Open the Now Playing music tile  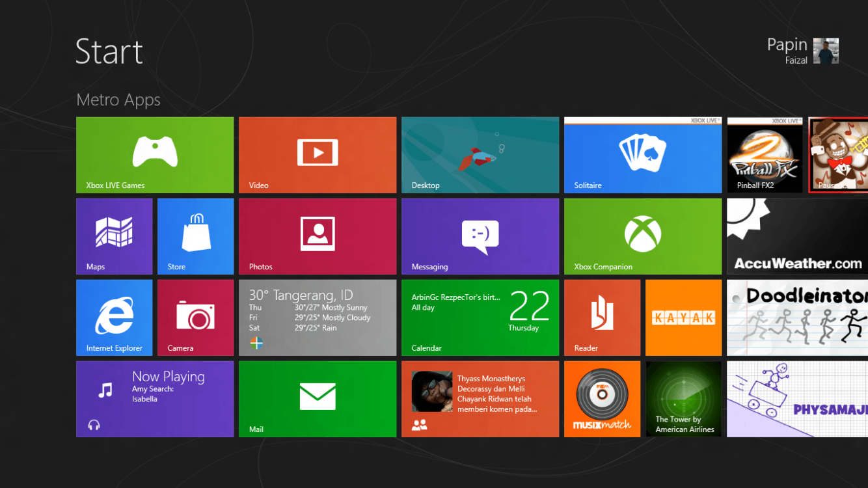[155, 399]
